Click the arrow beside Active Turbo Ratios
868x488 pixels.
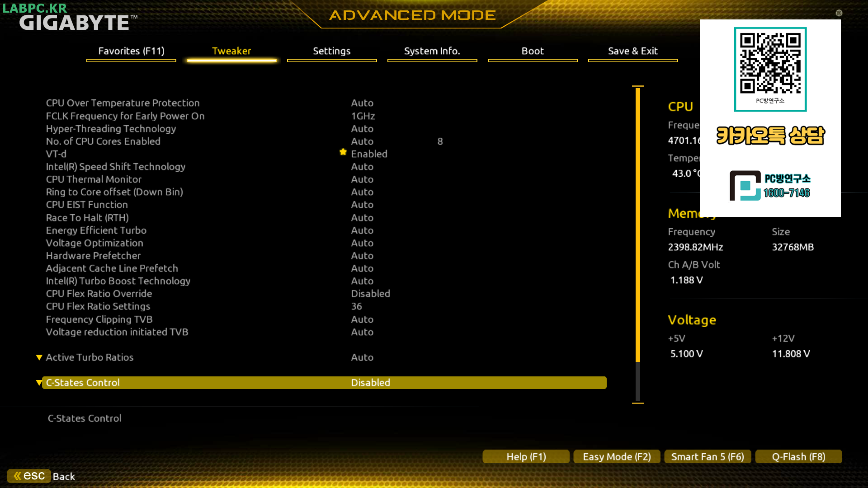coord(39,357)
